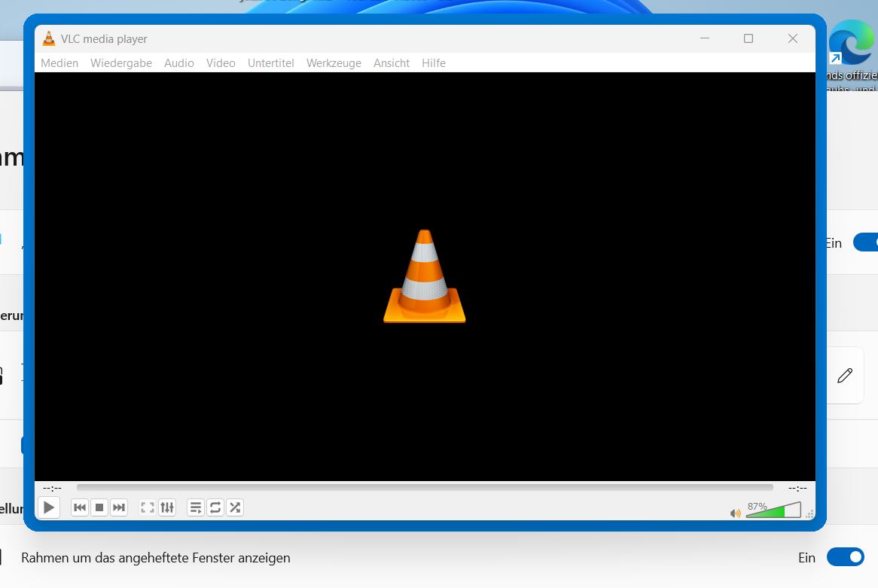Show the playlist view
The image size is (878, 588).
coord(196,507)
